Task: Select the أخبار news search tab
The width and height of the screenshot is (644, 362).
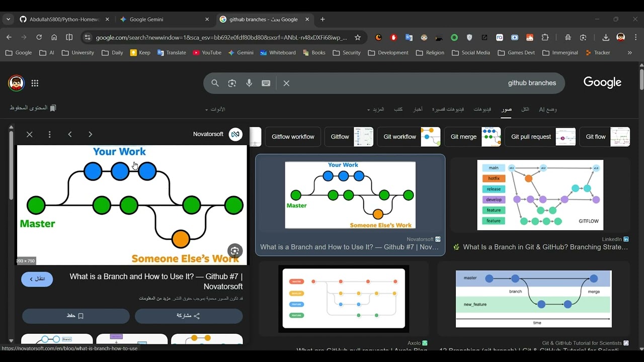Action: (418, 109)
